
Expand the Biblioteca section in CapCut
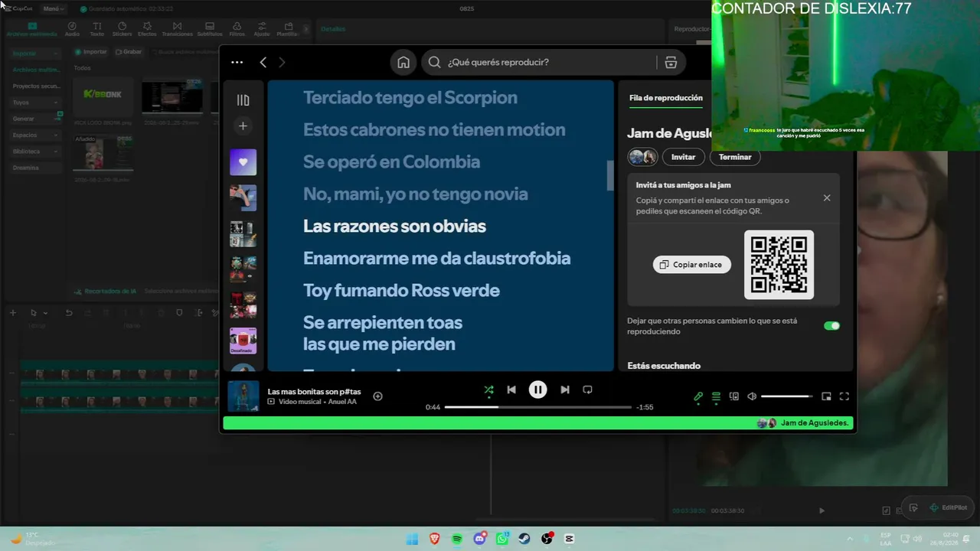[x=35, y=152]
